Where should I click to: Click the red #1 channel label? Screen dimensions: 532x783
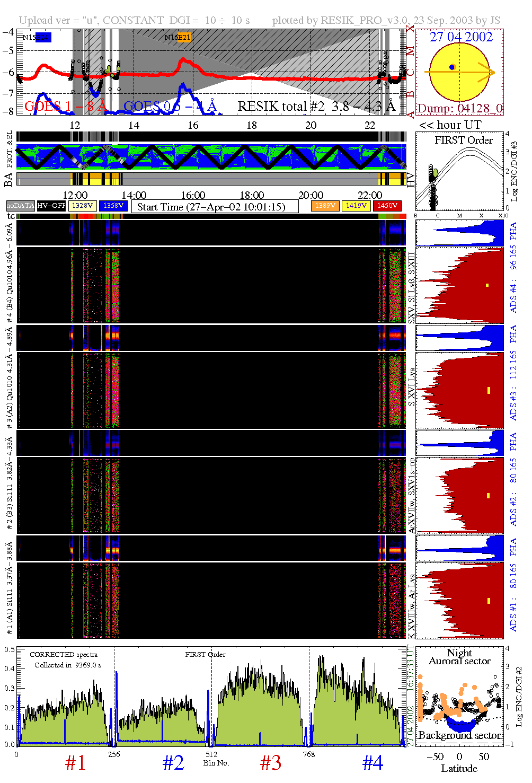coord(75,763)
